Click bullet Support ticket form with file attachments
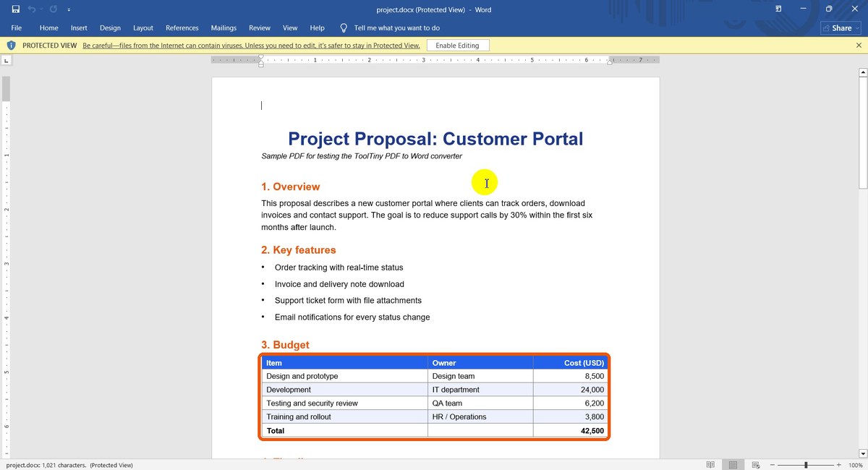 tap(348, 301)
